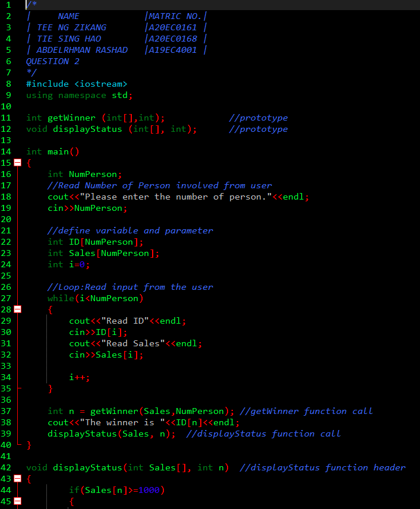This screenshot has height=509, width=420.
Task: Collapse the if block fold at line 45
Action: pyautogui.click(x=17, y=501)
